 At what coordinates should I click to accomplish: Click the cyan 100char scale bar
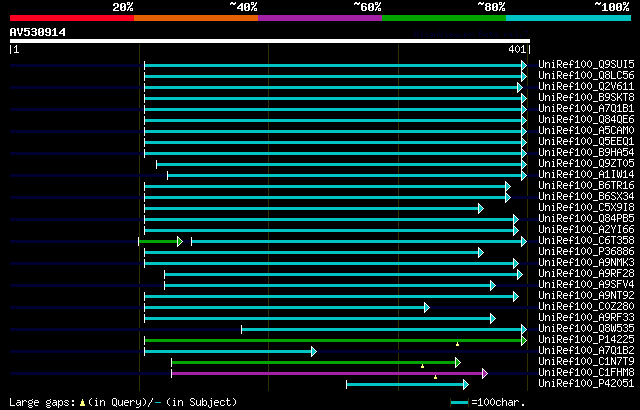point(459,403)
